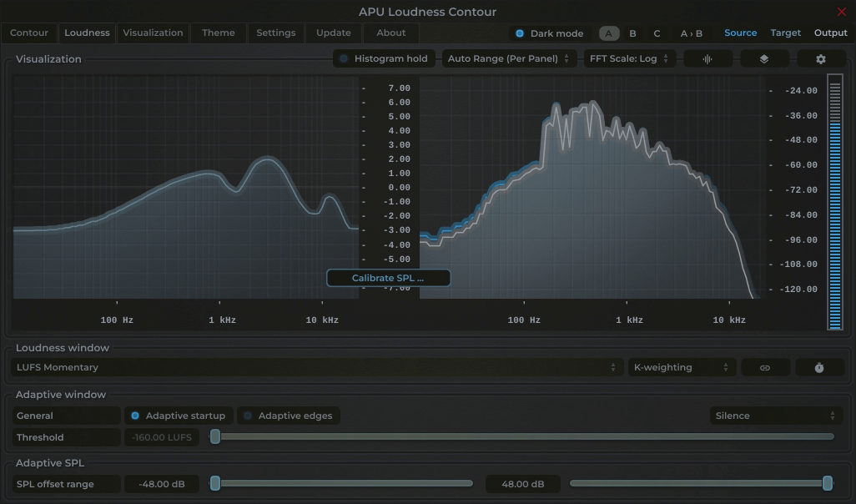Screen dimensions: 856x504
Task: Click the link chain icon
Action: [764, 367]
